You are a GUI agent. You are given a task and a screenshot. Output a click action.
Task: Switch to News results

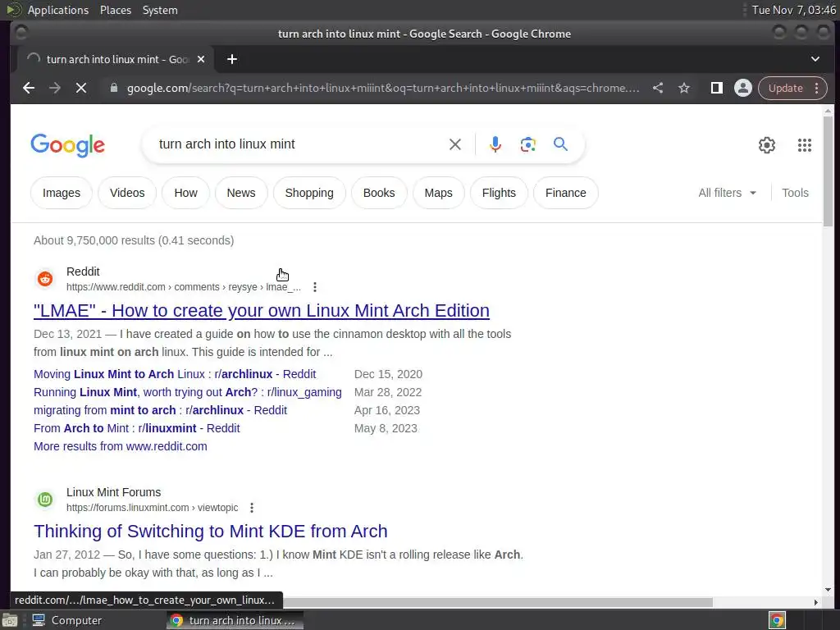tap(241, 193)
